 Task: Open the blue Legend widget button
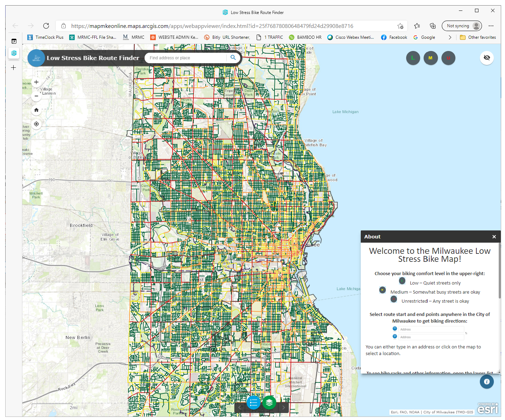253,403
